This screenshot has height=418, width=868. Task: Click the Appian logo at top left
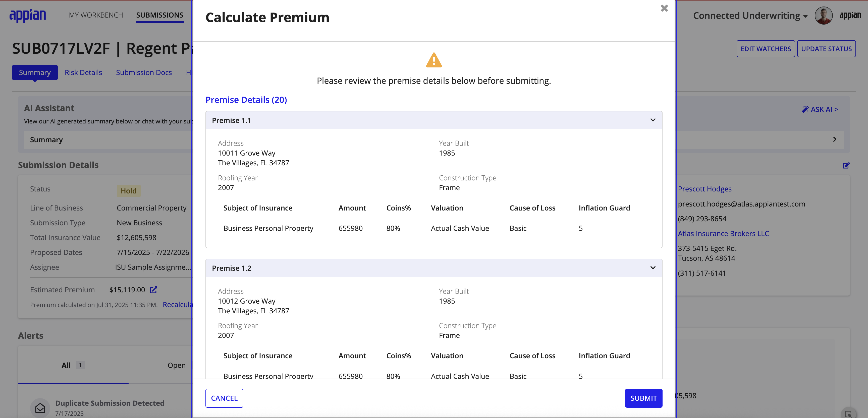click(28, 16)
